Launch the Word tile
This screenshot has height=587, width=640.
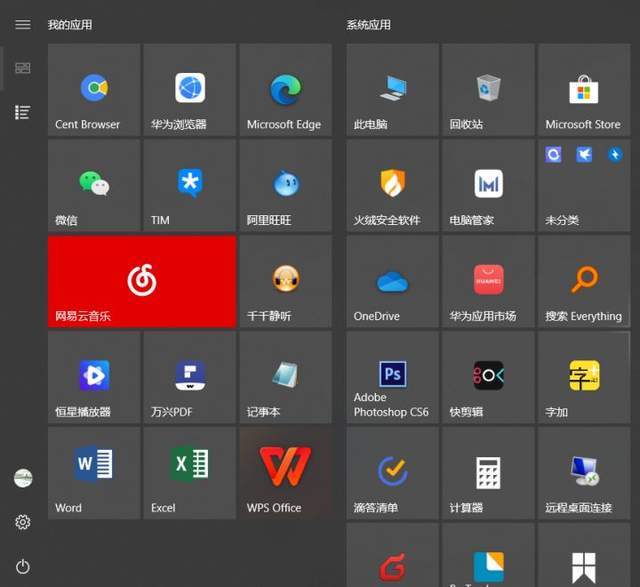tap(94, 474)
